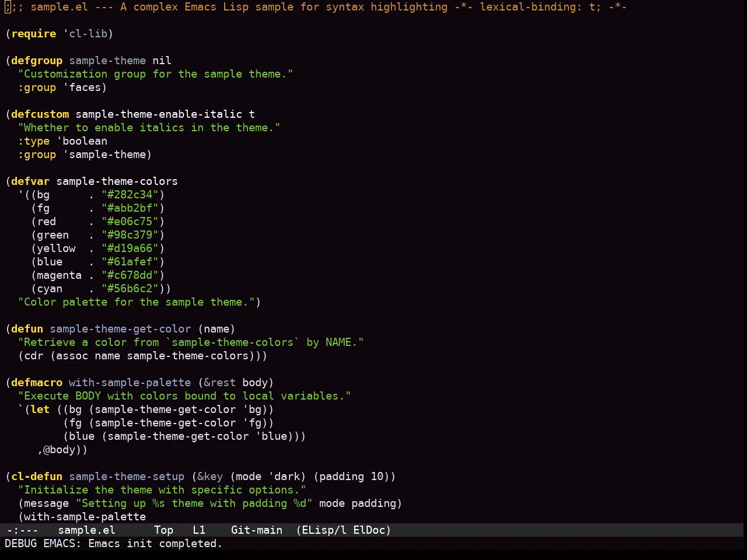Click the string "Setting up %s theme with padding %d"

coord(194,503)
